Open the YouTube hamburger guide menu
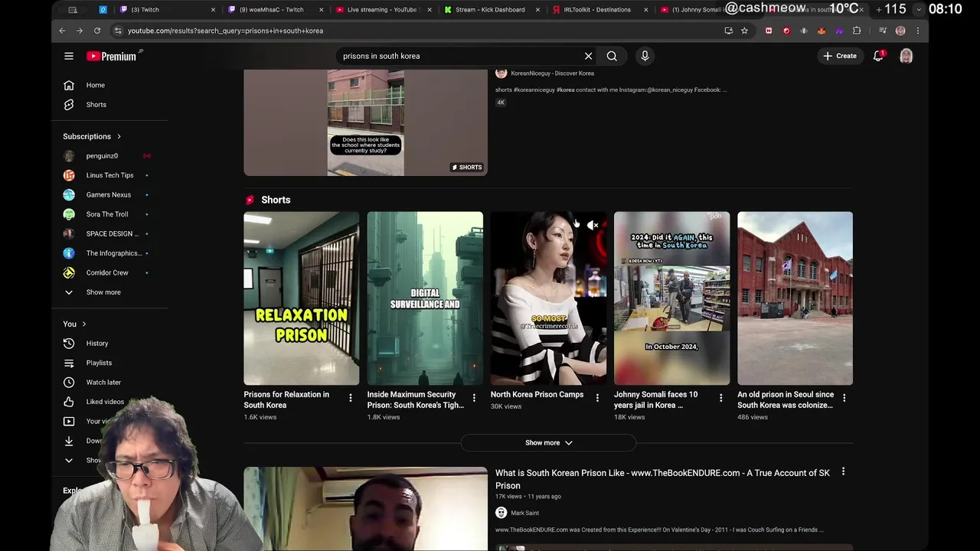This screenshot has width=980, height=551. (69, 56)
